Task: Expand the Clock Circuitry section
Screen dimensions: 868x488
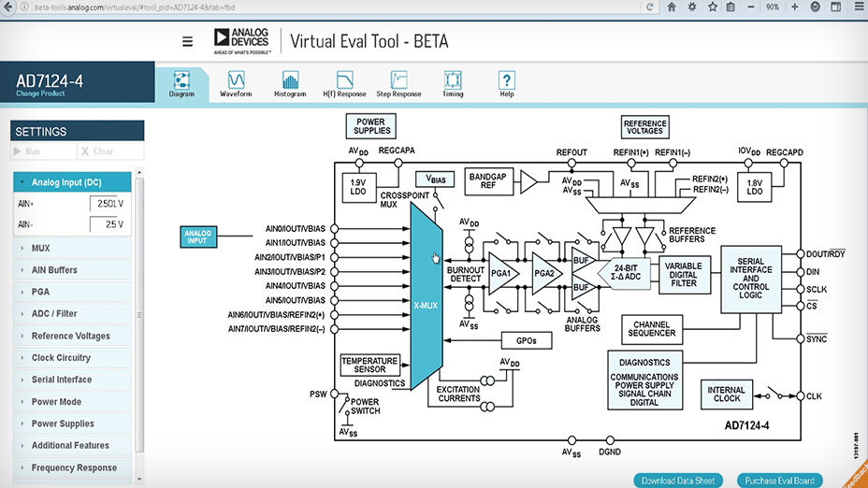Action: point(72,357)
